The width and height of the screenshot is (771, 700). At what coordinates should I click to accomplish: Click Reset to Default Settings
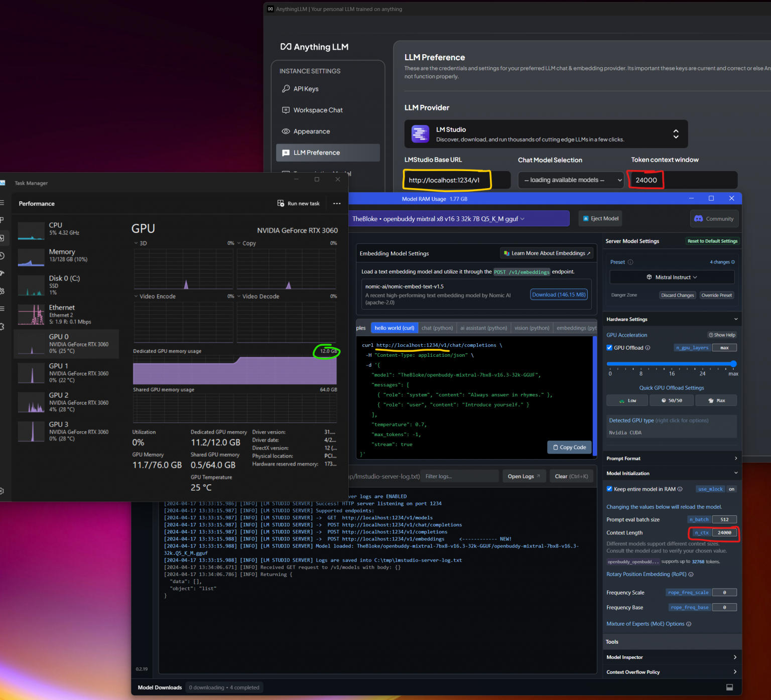pos(712,241)
